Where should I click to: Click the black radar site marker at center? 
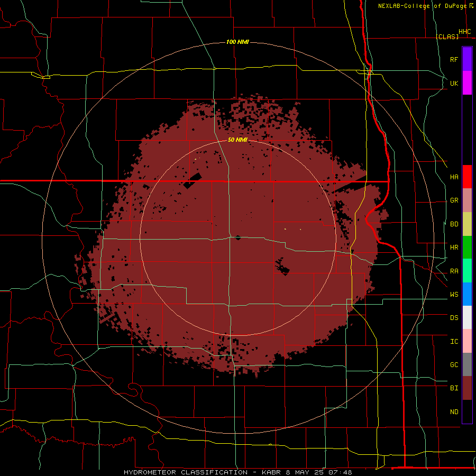click(x=238, y=237)
